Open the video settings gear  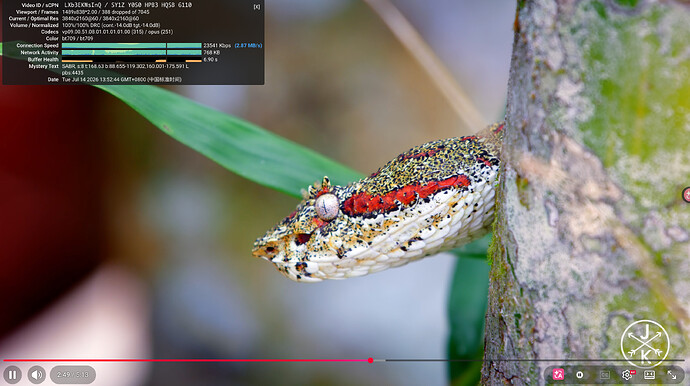coord(627,375)
